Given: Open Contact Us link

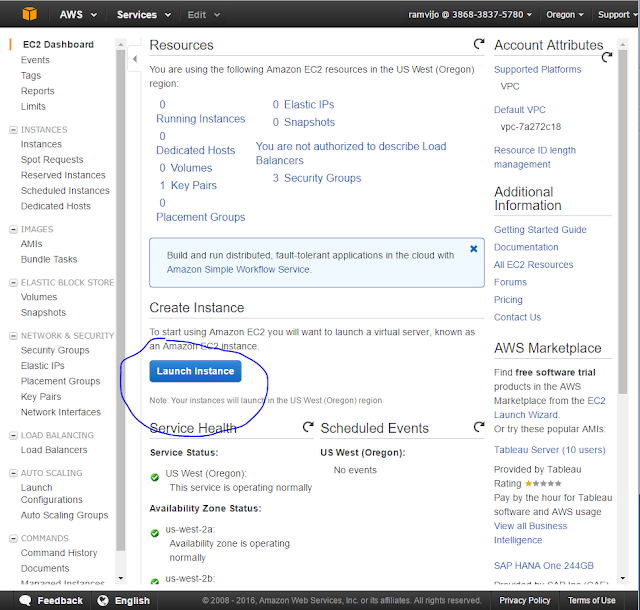Looking at the screenshot, I should pyautogui.click(x=517, y=317).
